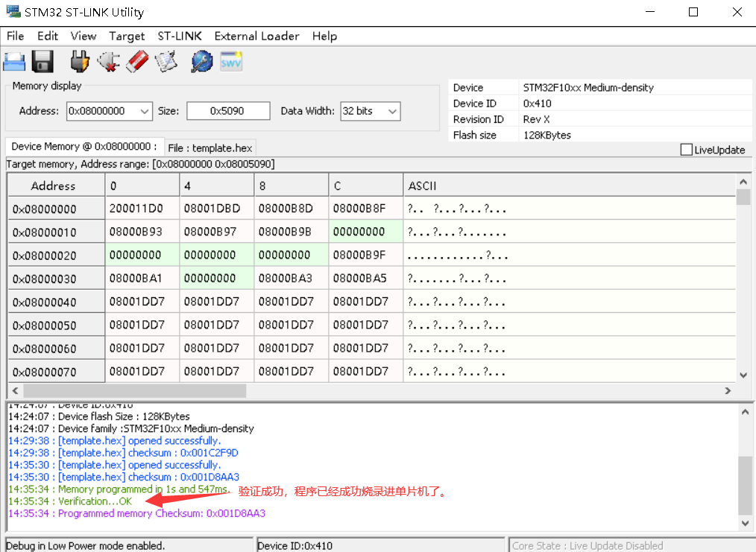This screenshot has height=552, width=756.
Task: Select memory cell 200011D0
Action: click(142, 209)
